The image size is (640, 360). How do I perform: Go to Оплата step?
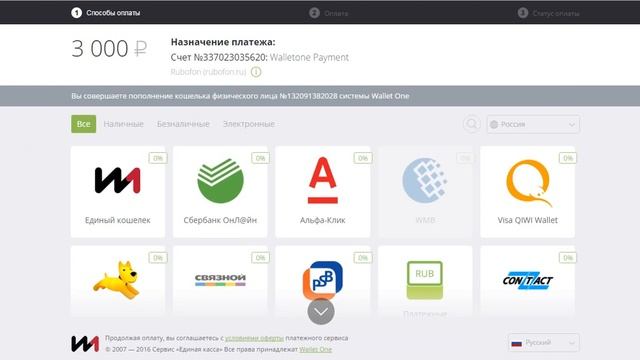point(336,13)
